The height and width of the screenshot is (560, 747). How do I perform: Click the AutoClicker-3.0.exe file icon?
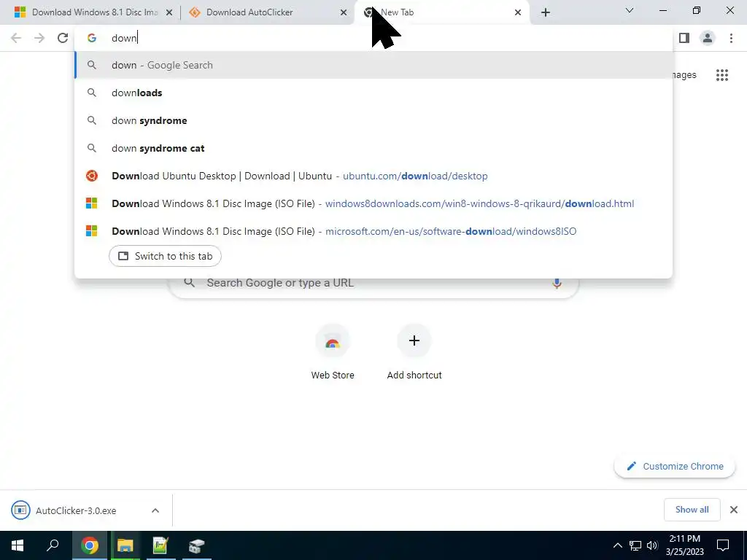(20, 510)
